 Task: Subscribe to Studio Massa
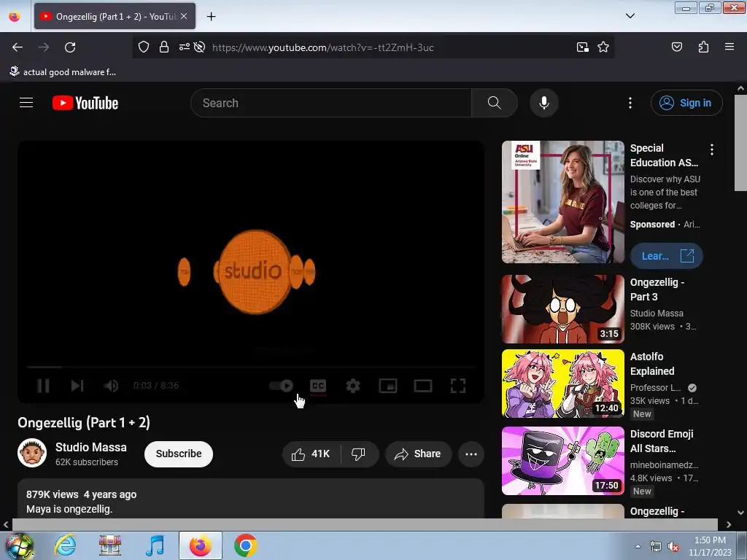[x=179, y=454]
